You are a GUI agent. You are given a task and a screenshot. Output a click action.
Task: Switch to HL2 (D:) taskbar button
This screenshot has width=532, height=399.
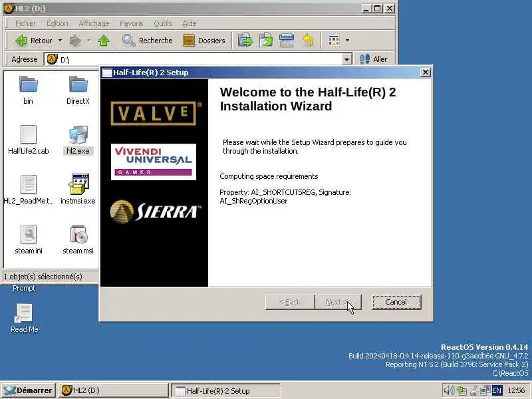(113, 390)
